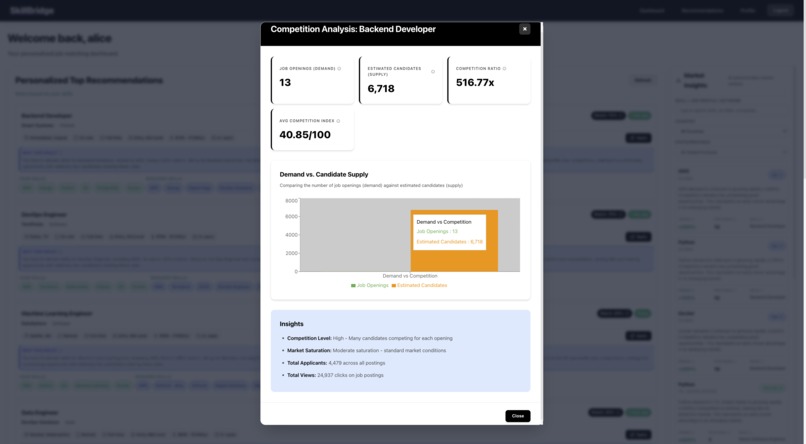Click the y-axis tick label 4000
This screenshot has width=806, height=444.
(291, 235)
